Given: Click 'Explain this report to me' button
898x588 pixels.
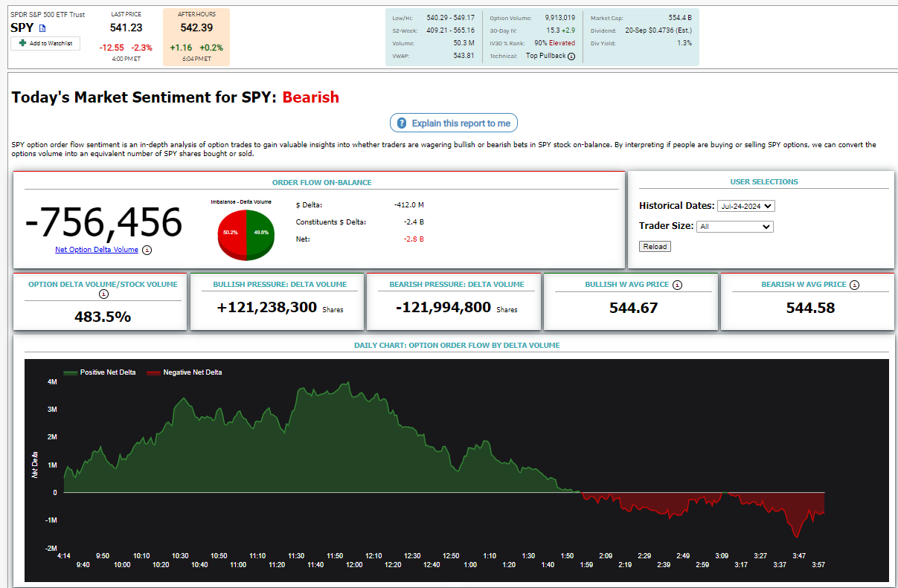Looking at the screenshot, I should click(x=454, y=123).
